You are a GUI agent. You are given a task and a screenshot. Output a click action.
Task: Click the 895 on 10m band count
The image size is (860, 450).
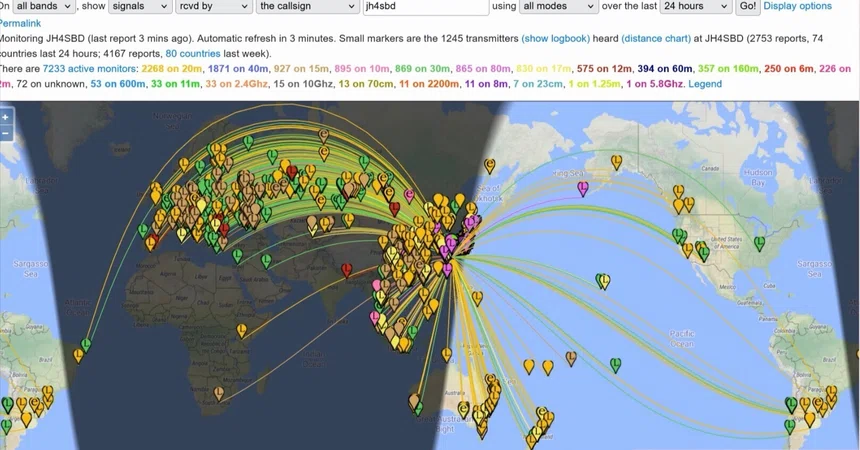pos(362,69)
